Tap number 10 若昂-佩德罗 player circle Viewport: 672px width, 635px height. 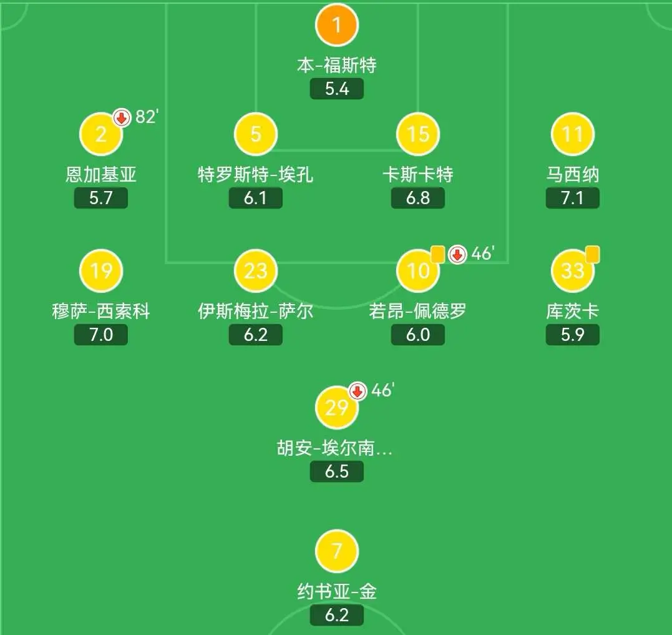click(418, 271)
